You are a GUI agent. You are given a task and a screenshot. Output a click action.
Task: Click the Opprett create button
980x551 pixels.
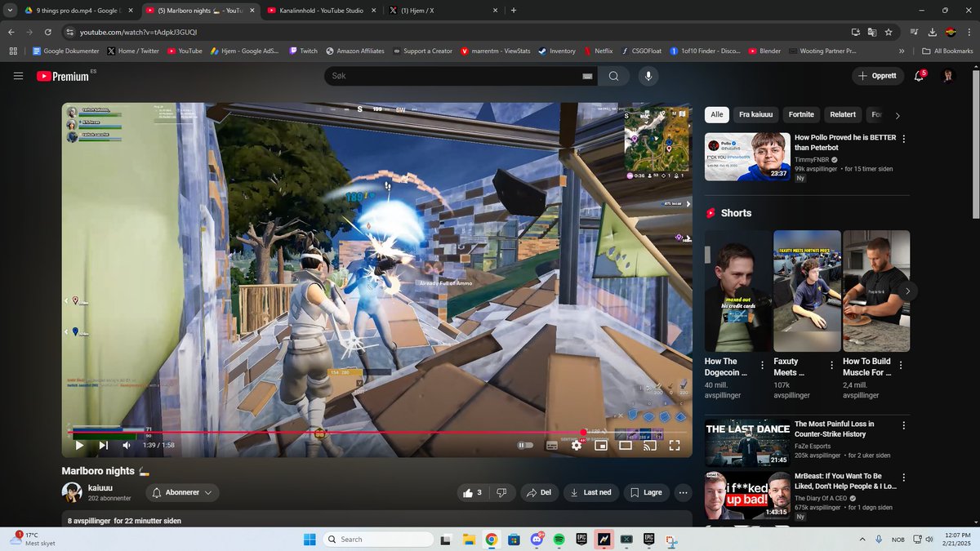click(x=878, y=76)
